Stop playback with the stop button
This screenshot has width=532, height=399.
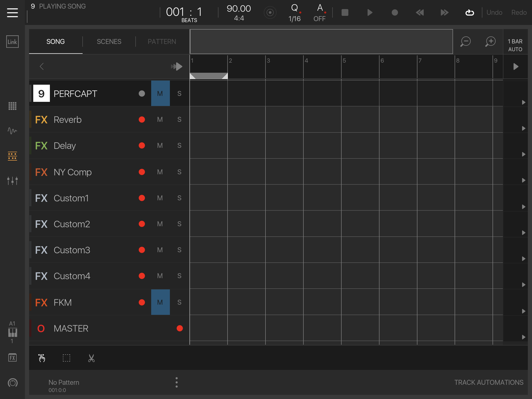pos(345,12)
